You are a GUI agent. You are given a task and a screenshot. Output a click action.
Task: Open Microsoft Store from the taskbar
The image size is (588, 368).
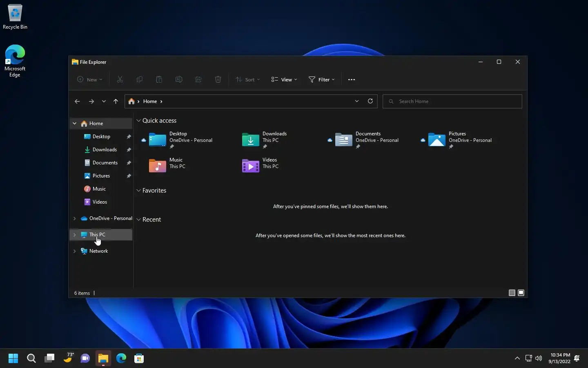point(139,359)
